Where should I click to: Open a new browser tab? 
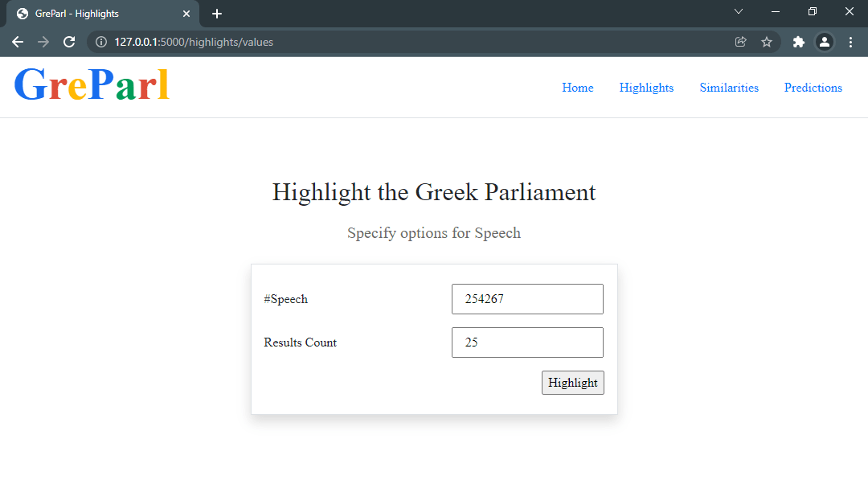pyautogui.click(x=216, y=13)
